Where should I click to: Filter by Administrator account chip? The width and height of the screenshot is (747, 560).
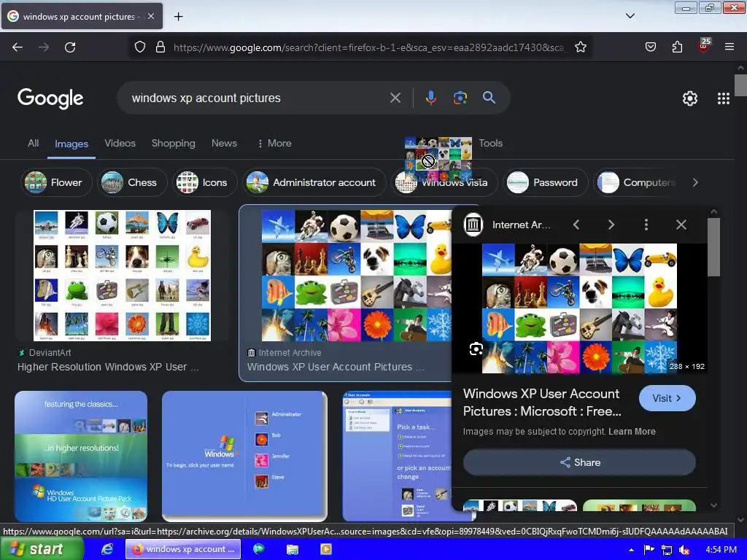(314, 182)
